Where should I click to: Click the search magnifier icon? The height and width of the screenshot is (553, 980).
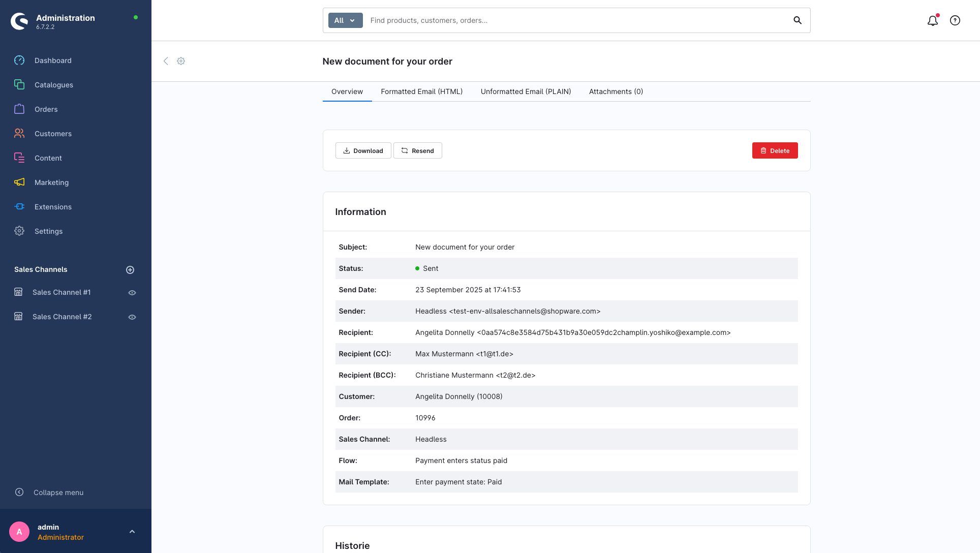click(x=797, y=20)
